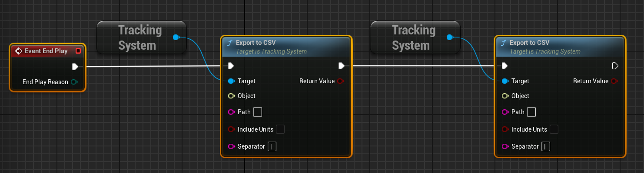Click Separator text field on first Export node

pos(272,146)
